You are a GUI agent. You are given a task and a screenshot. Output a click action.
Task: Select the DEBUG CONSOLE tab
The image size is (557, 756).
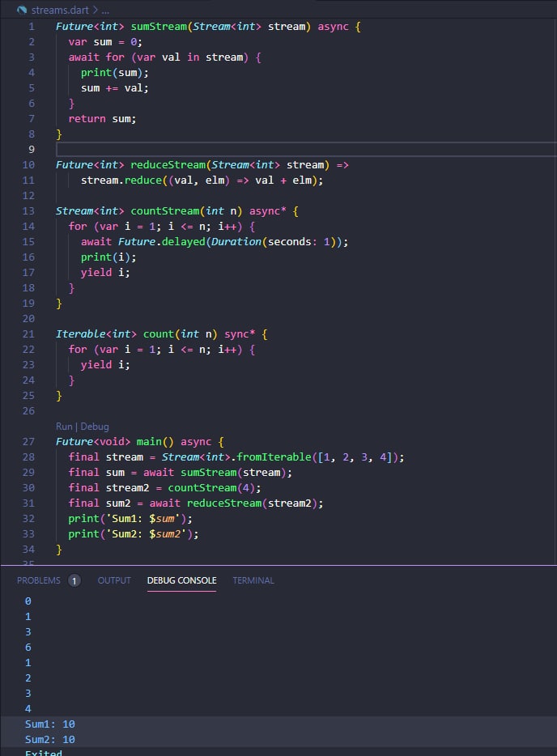[x=181, y=580]
